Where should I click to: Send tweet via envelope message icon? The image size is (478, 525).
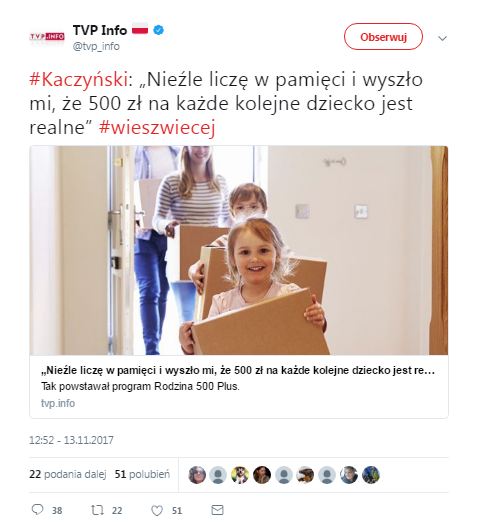(x=218, y=510)
